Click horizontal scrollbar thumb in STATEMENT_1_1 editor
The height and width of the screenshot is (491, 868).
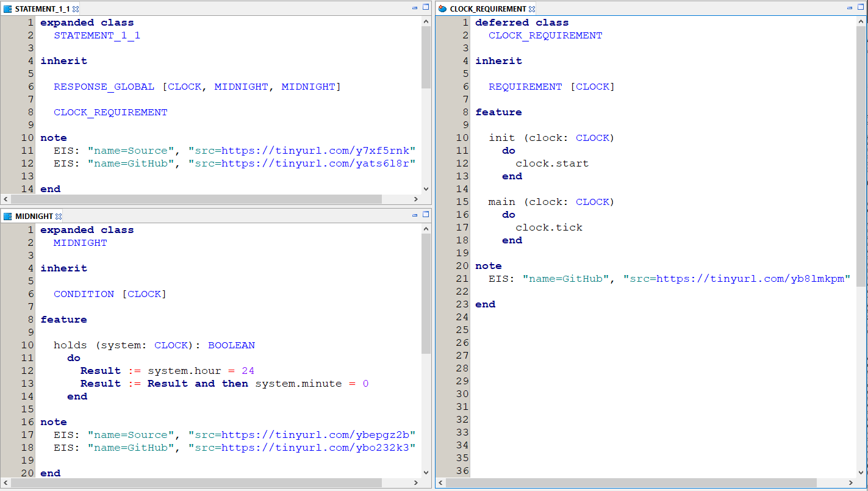pos(196,199)
